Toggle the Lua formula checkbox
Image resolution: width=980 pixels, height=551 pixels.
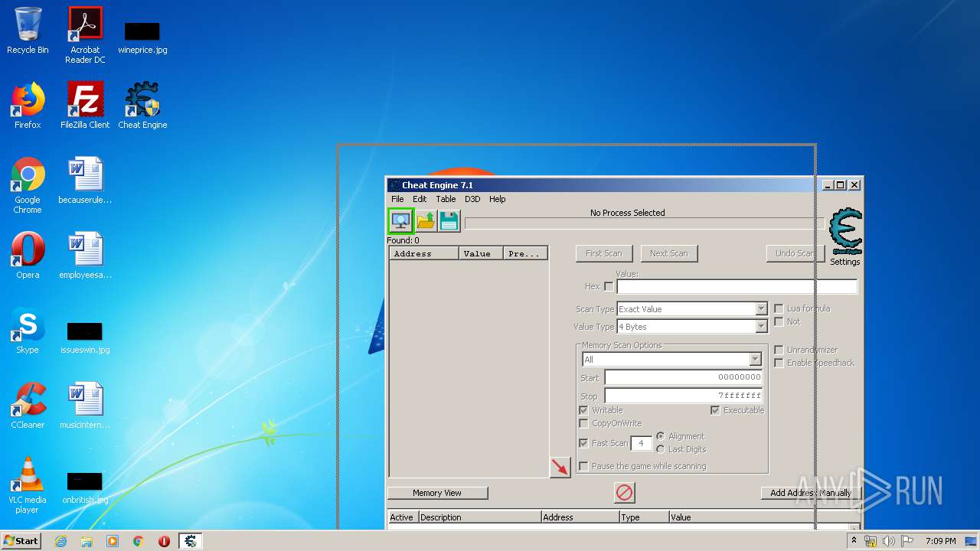tap(779, 308)
